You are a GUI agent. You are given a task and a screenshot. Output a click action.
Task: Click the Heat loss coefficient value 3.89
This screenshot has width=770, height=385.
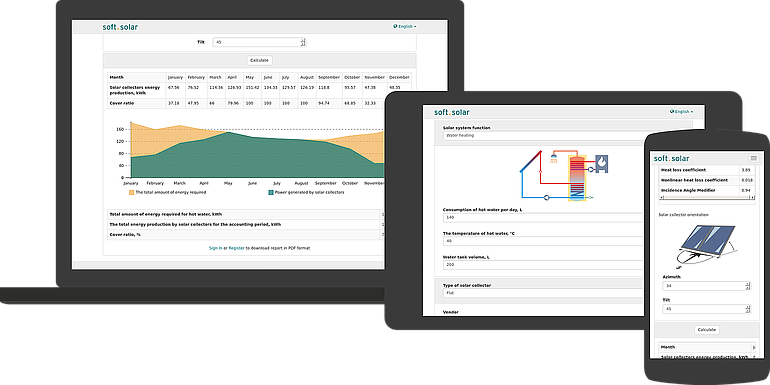click(x=746, y=170)
